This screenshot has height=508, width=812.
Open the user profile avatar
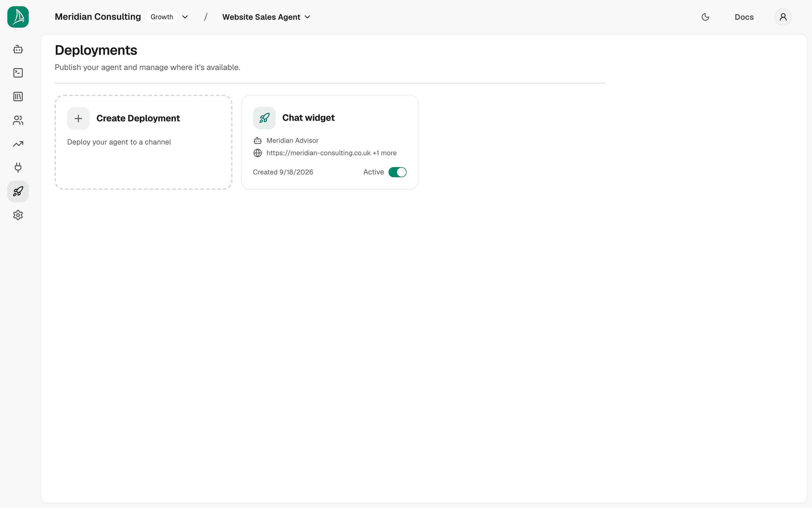point(783,17)
